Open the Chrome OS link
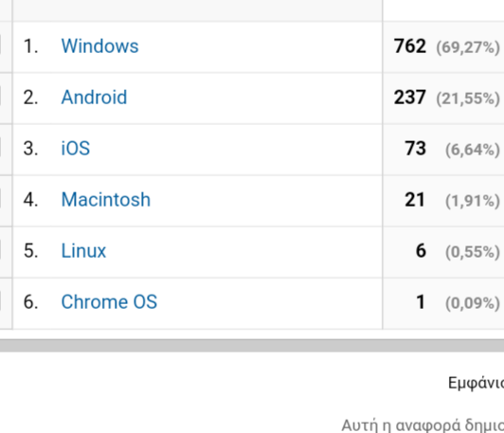Image resolution: width=504 pixels, height=433 pixels. tap(109, 302)
